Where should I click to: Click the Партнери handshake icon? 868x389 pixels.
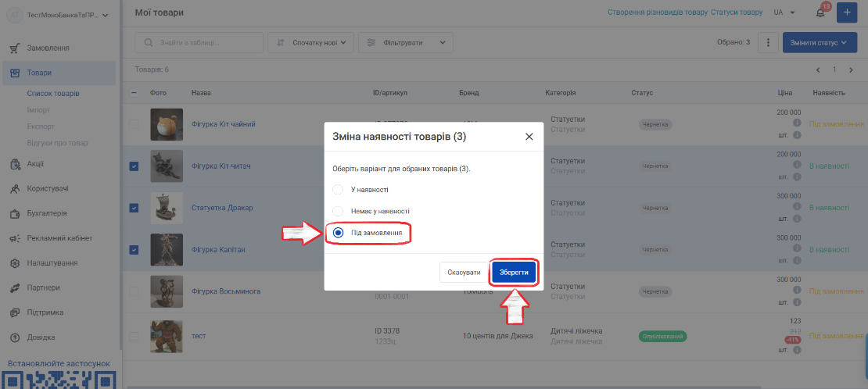click(x=16, y=287)
